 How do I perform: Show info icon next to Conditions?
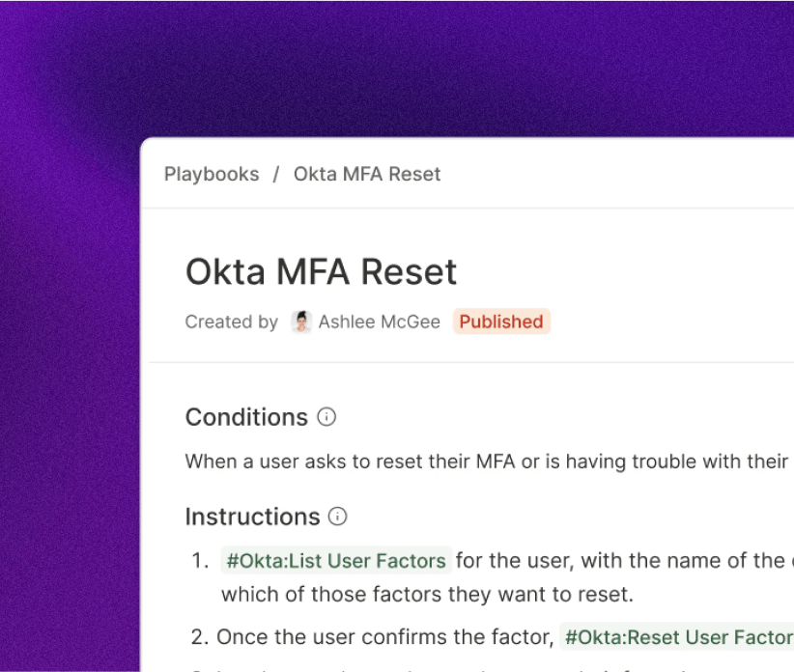[x=327, y=417]
